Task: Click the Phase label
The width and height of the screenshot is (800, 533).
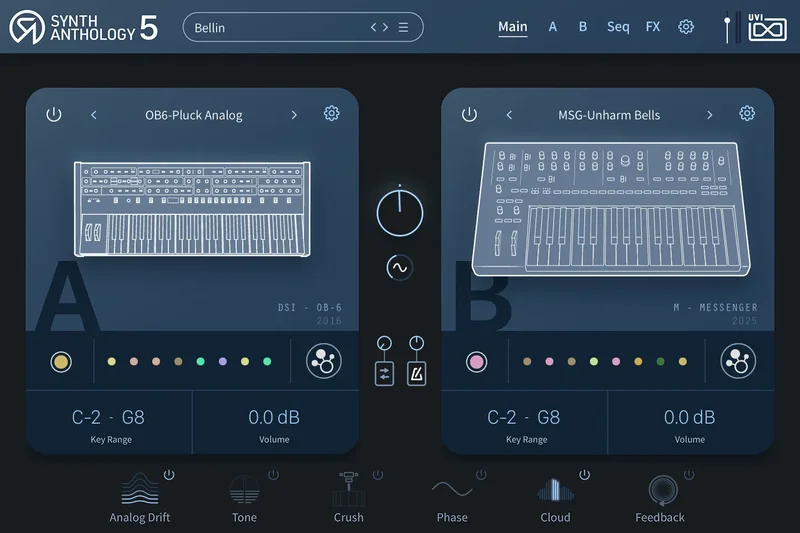Action: coord(452,517)
